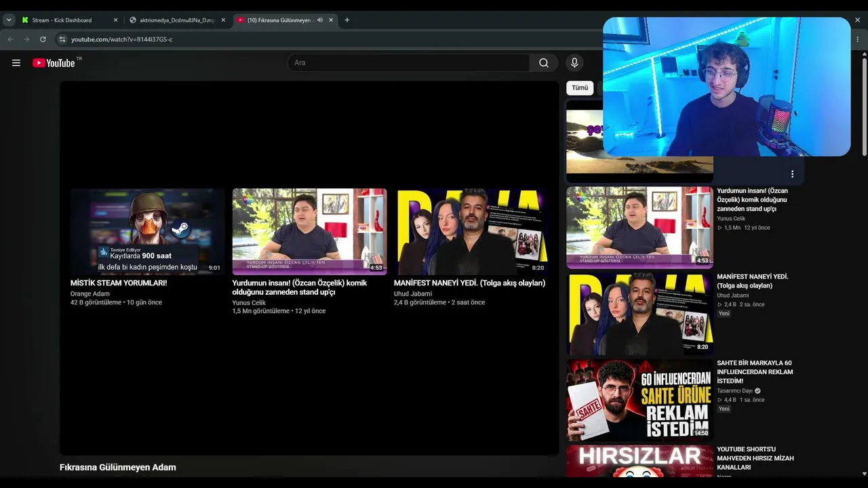Play end-screen MİSTİK STEAM YORUMLARI thumbnail

[148, 232]
